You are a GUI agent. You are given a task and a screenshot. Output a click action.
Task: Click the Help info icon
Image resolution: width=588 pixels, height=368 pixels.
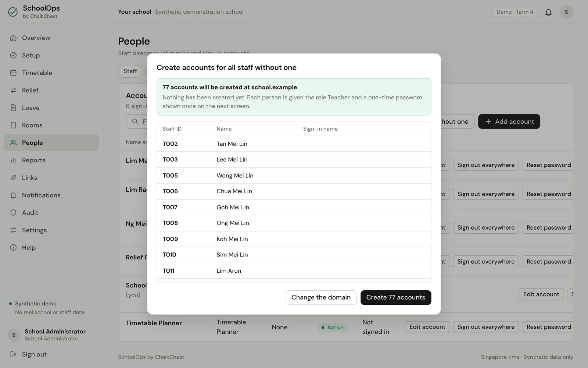pyautogui.click(x=13, y=248)
